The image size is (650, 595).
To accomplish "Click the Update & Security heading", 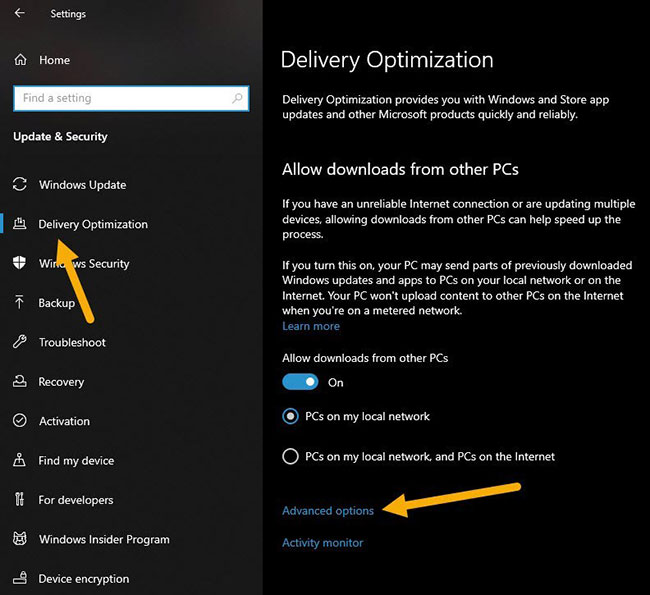I will 60,136.
